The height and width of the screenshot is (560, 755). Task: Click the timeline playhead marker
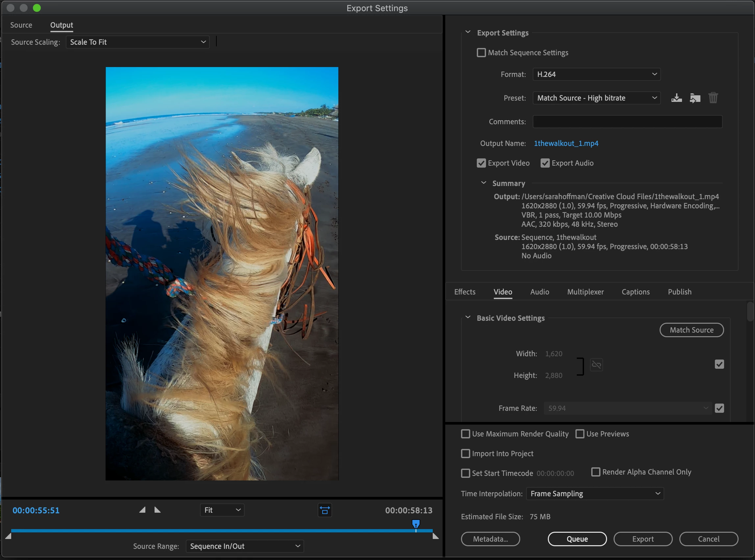coord(416,524)
